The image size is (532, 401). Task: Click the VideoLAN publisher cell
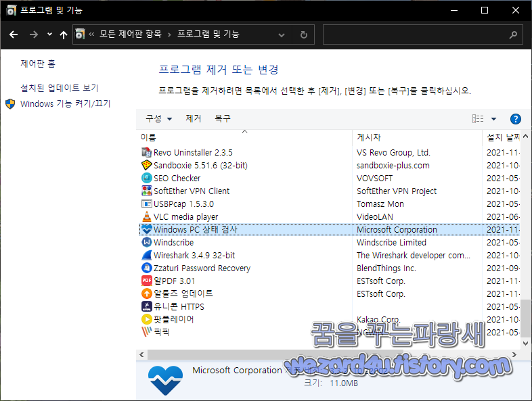[374, 216]
